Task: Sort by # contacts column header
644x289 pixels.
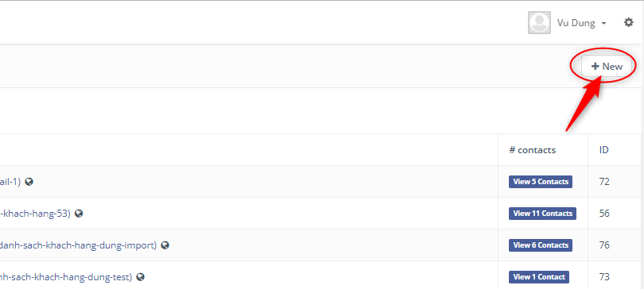Action: [x=532, y=150]
